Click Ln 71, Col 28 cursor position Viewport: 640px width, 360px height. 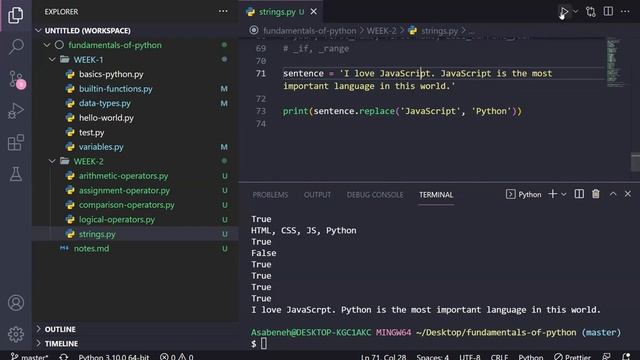tap(383, 357)
